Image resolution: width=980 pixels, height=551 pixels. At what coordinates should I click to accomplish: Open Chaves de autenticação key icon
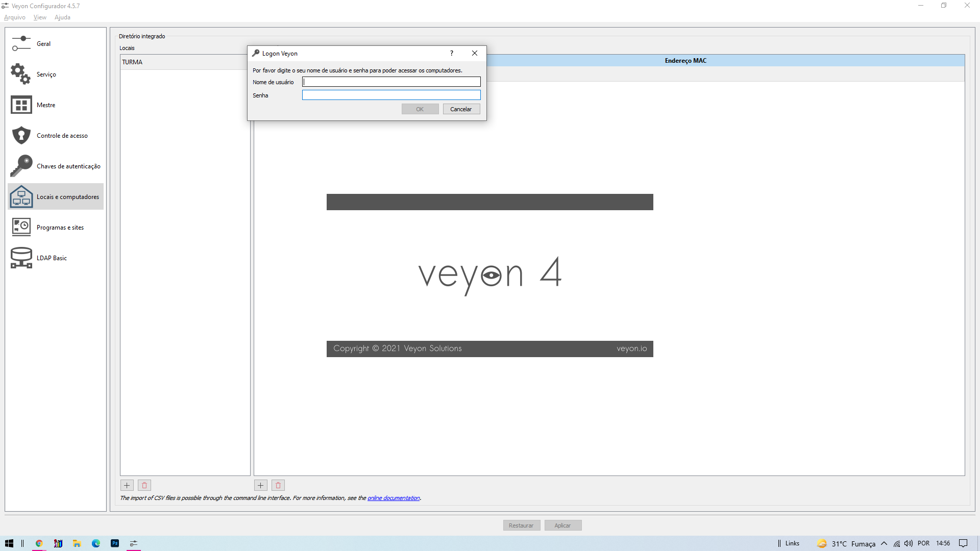click(21, 166)
